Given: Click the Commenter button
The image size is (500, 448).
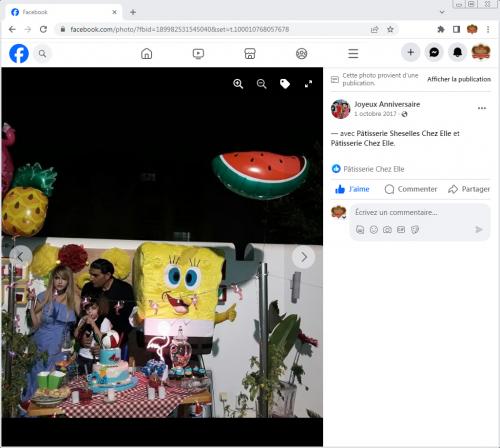Looking at the screenshot, I should pyautogui.click(x=411, y=189).
